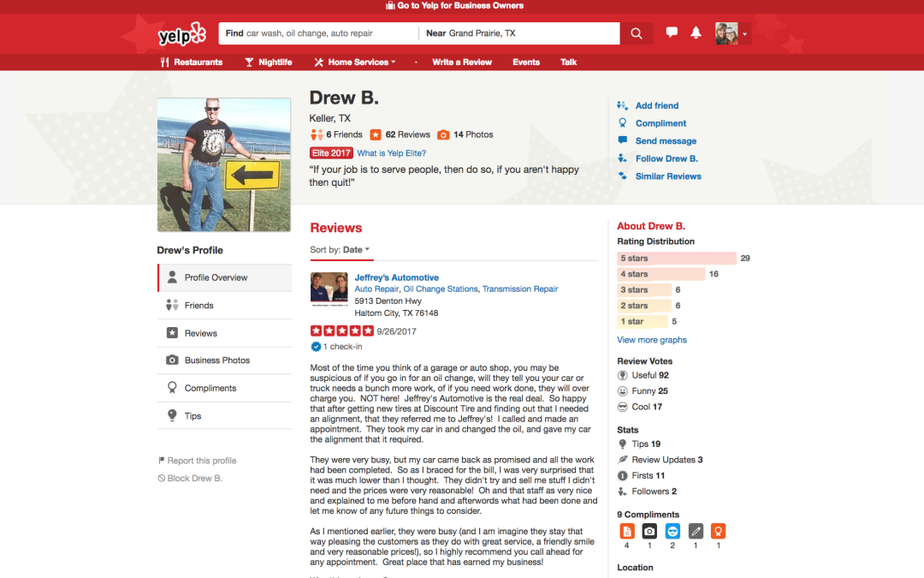This screenshot has height=578, width=924.
Task: Click the star icon beside 62 Reviews
Action: pyautogui.click(x=376, y=135)
